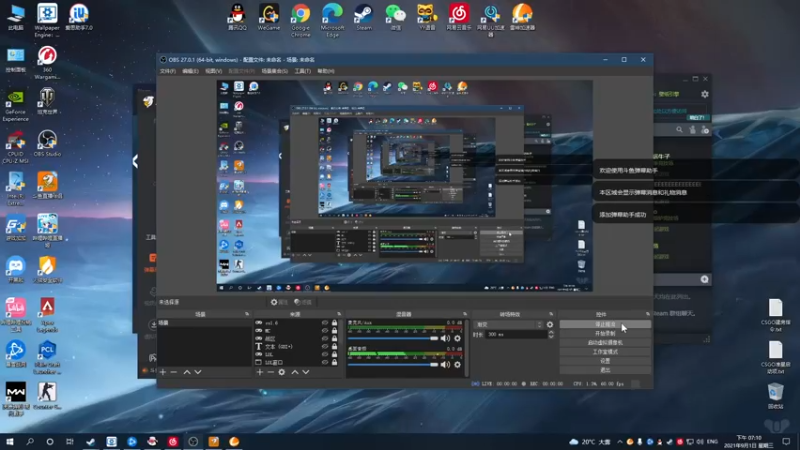Open Microsoft Edge desktop shortcut
Image resolution: width=800 pixels, height=450 pixels.
pos(332,20)
